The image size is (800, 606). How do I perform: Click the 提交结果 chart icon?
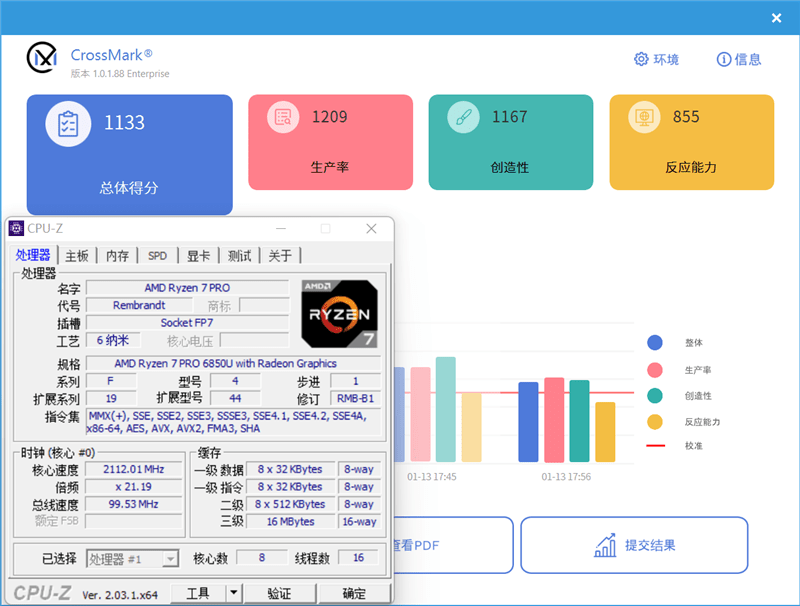(x=605, y=545)
